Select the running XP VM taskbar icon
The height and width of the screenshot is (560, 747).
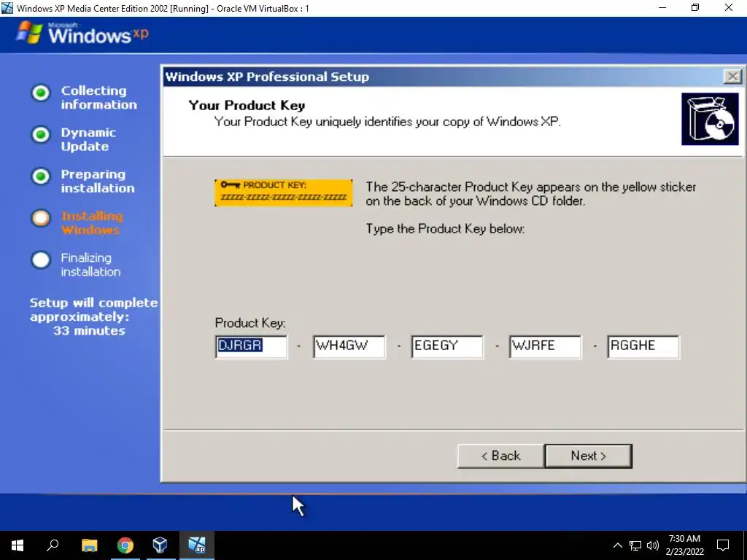[x=197, y=545]
